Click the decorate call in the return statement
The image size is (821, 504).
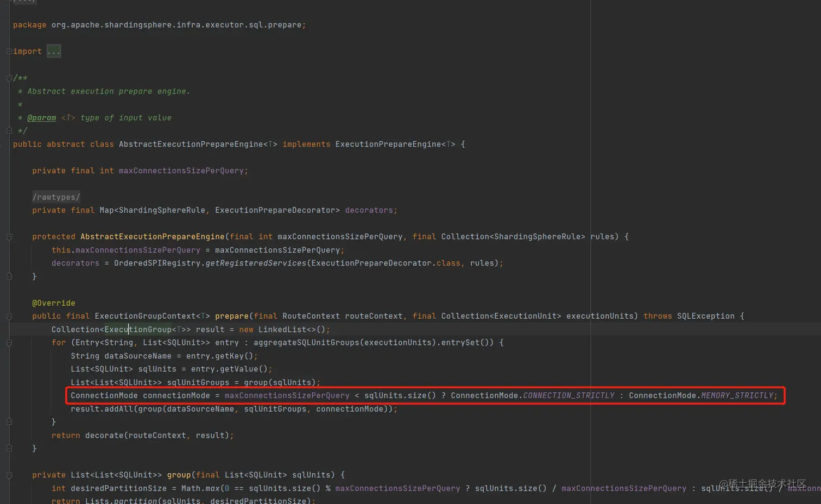(x=104, y=436)
